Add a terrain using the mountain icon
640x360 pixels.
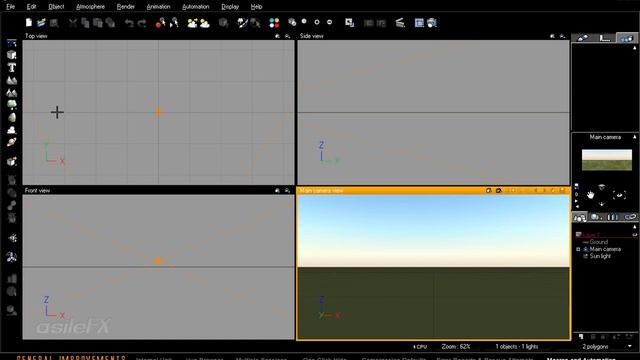tap(12, 80)
